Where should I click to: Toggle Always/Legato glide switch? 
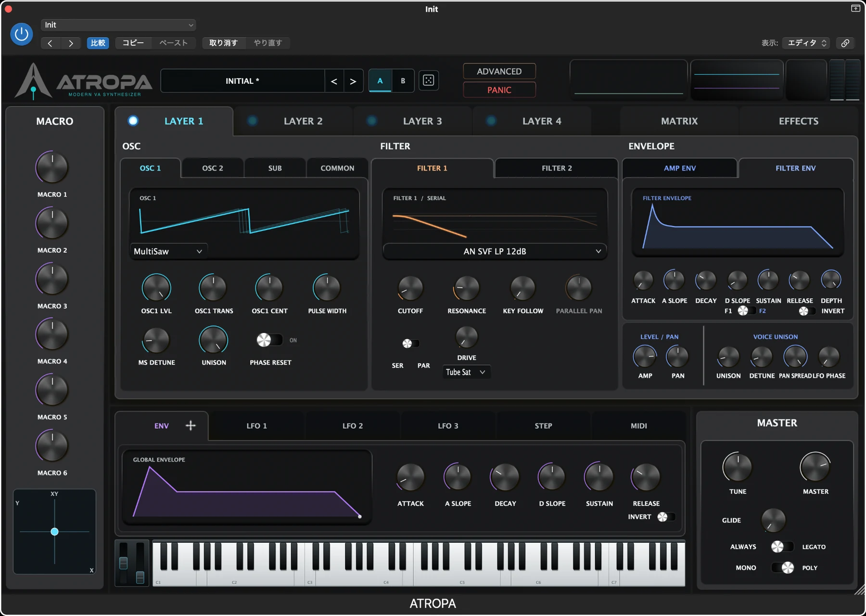pos(782,547)
